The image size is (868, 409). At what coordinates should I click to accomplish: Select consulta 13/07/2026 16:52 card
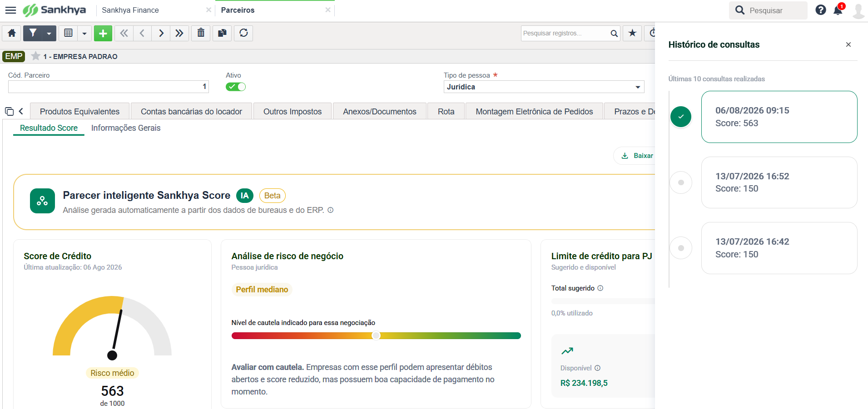click(x=779, y=182)
